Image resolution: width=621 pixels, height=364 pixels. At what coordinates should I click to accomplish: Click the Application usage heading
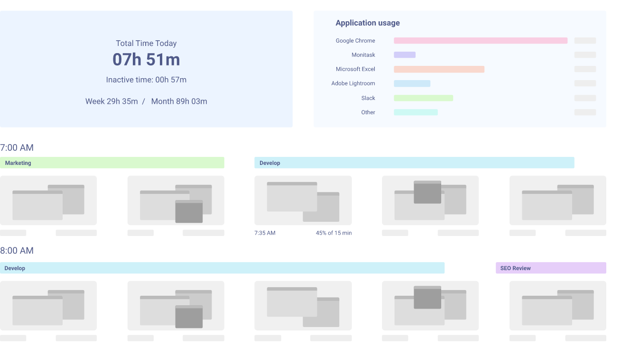tap(368, 23)
